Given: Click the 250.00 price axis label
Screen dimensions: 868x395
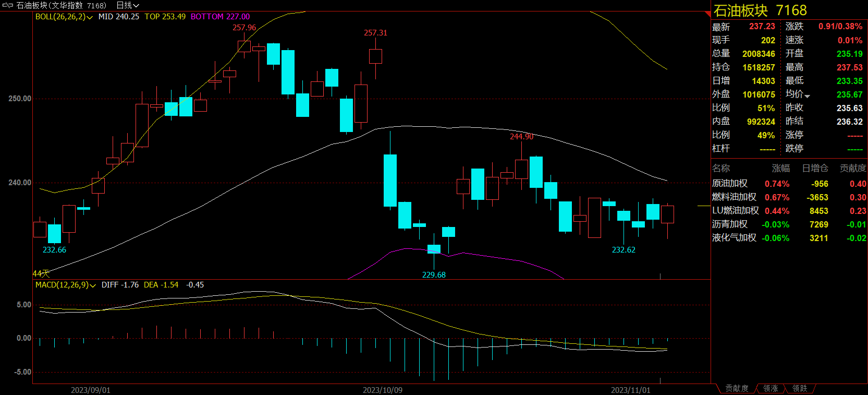Looking at the screenshot, I should (20, 99).
